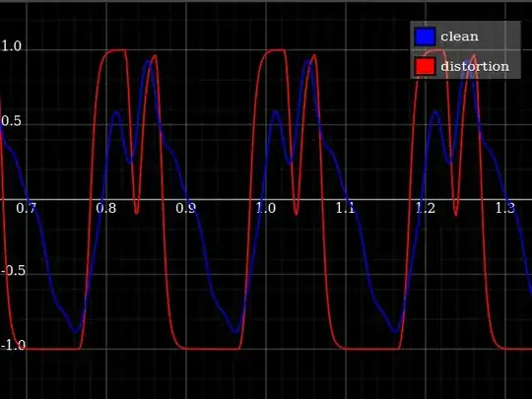The height and width of the screenshot is (399, 532).
Task: Click the x-axis tick label 1.1
Action: click(x=346, y=208)
